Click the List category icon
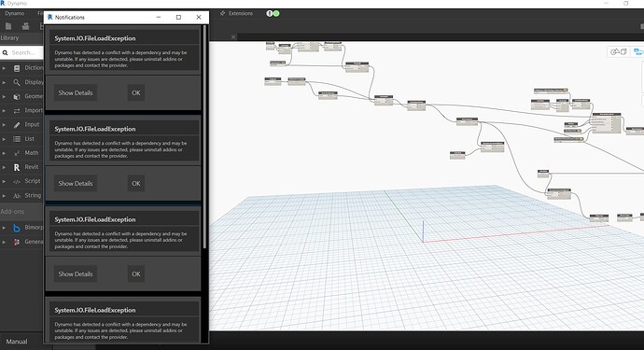This screenshot has height=350, width=644. click(x=17, y=139)
